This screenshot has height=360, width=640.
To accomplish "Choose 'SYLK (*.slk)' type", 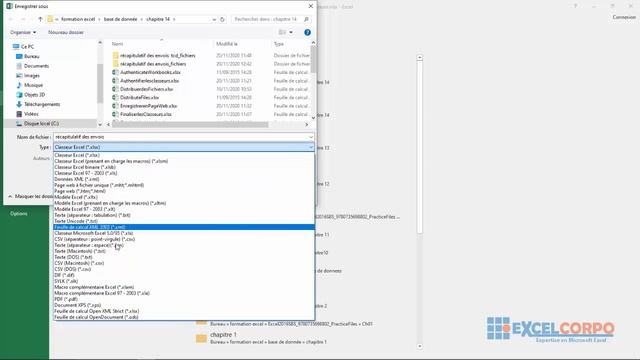I will (x=184, y=281).
